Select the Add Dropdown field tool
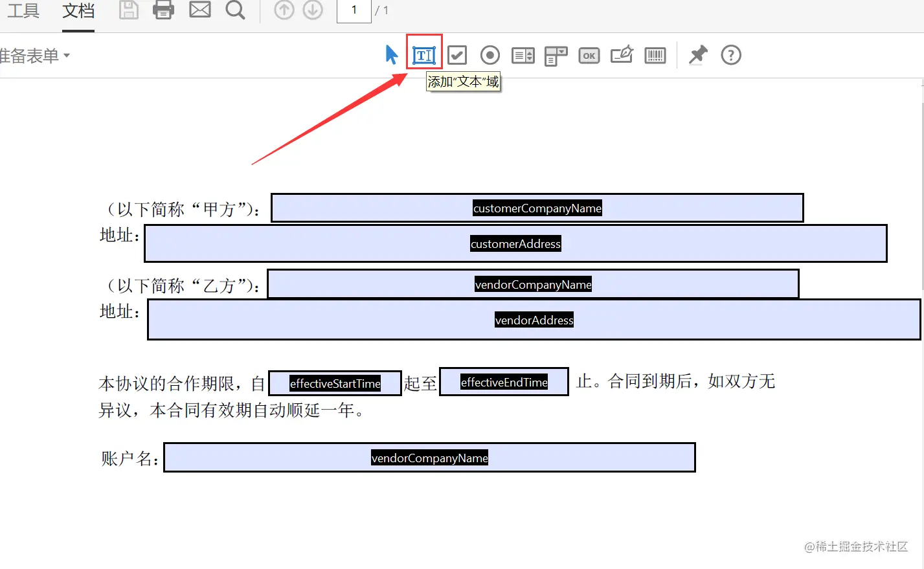The image size is (924, 569). click(556, 55)
